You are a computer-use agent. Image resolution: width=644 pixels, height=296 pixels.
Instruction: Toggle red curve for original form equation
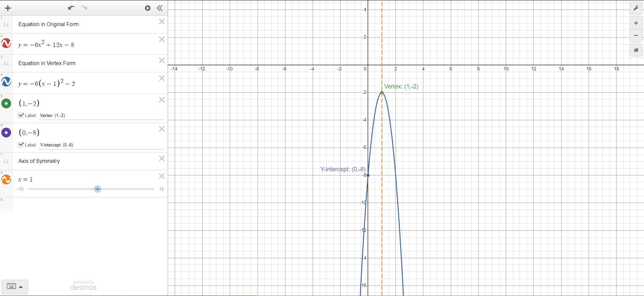point(6,43)
